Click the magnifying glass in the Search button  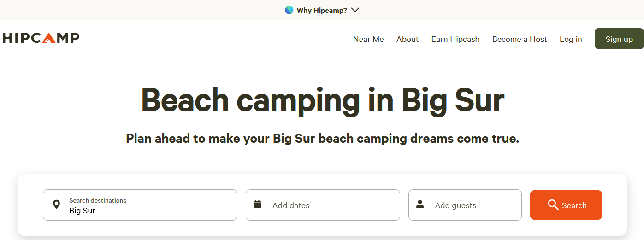(x=553, y=205)
